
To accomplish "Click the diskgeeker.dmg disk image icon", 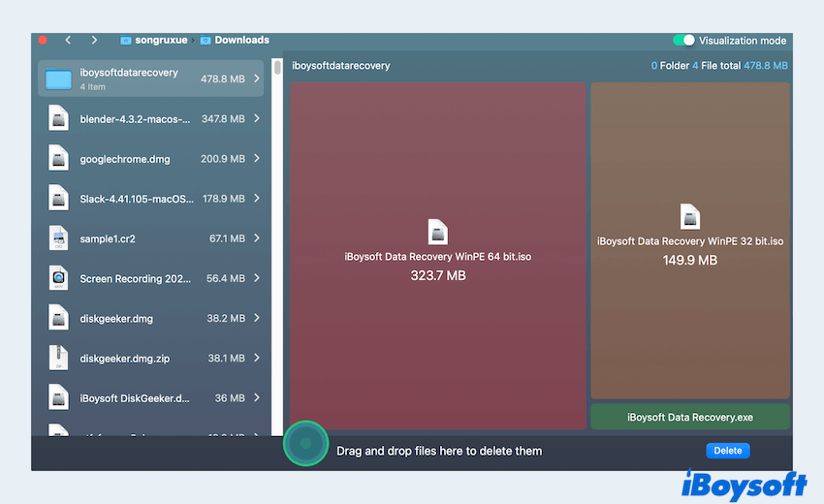I will tap(58, 318).
